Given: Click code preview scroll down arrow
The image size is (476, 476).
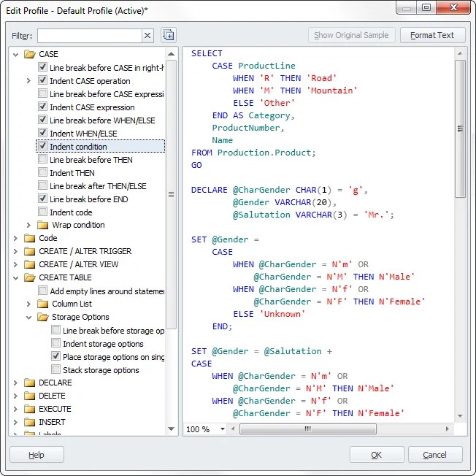Looking at the screenshot, I should pos(460,416).
